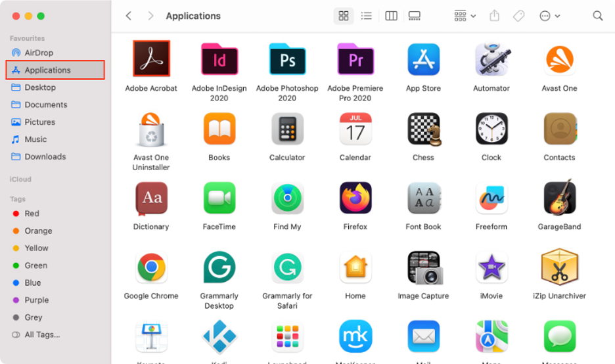Image resolution: width=615 pixels, height=364 pixels.
Task: Select the Messages app icon
Action: point(559,336)
